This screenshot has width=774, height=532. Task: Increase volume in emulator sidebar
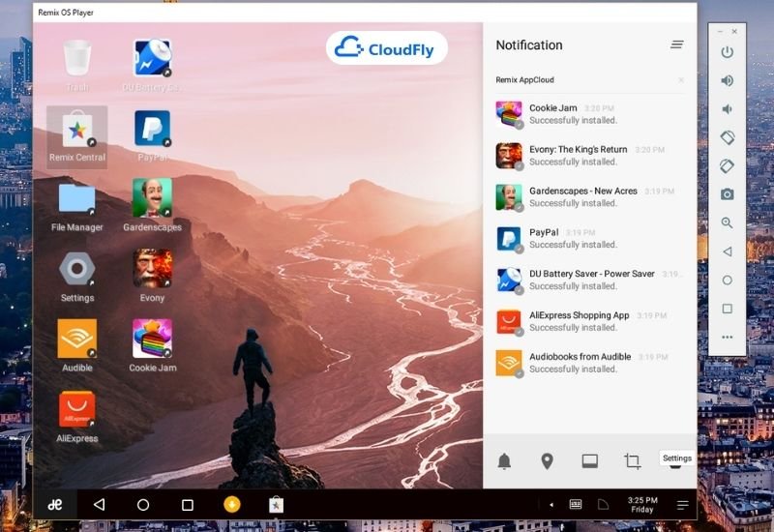(728, 80)
